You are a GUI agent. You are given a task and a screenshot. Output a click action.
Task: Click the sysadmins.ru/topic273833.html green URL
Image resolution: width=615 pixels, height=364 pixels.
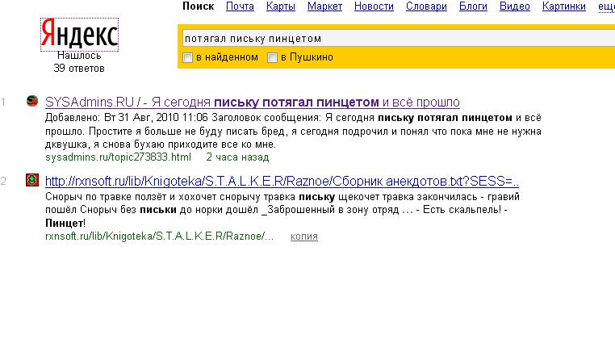click(x=118, y=157)
